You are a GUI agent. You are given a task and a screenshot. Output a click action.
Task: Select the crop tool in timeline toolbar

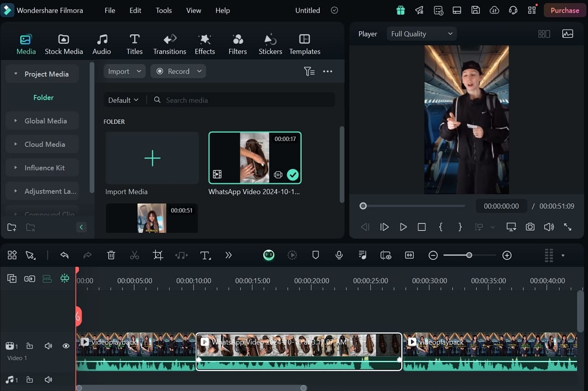click(158, 255)
